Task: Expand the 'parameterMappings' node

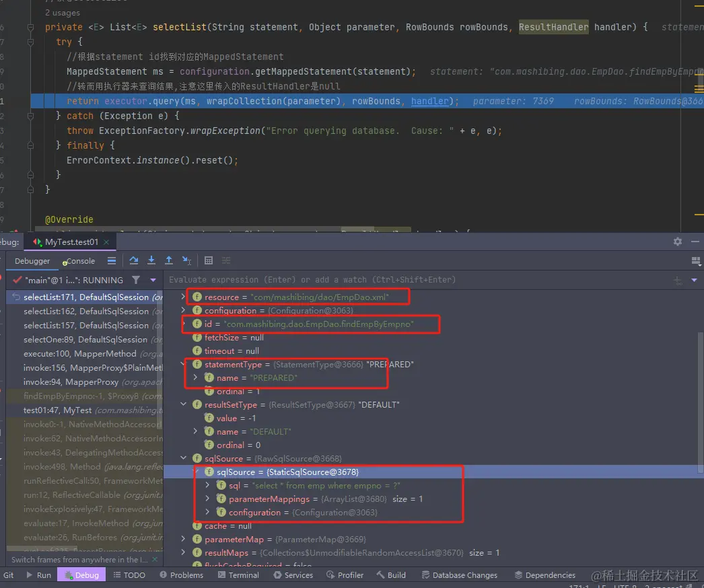Action: pyautogui.click(x=207, y=499)
